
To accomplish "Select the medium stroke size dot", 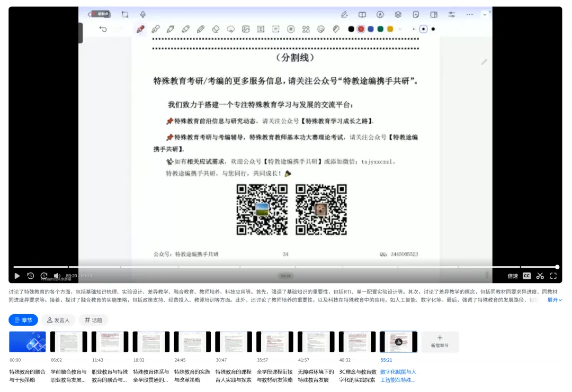I will (423, 29).
